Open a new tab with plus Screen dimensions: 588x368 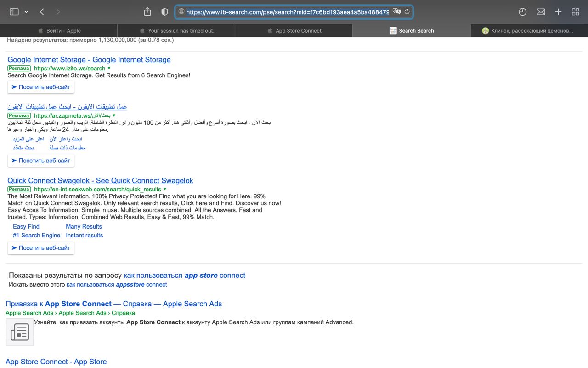558,12
